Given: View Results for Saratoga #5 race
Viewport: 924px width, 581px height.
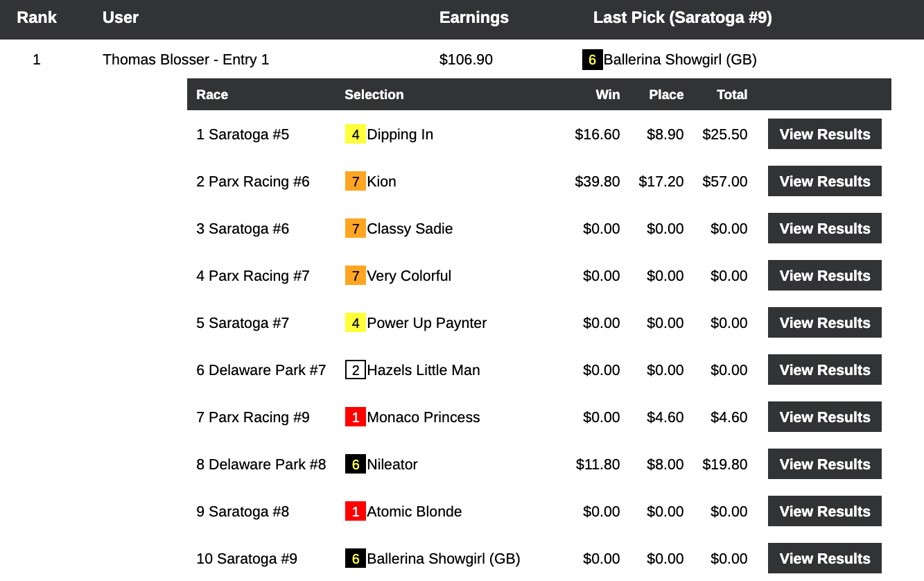Looking at the screenshot, I should (x=824, y=135).
